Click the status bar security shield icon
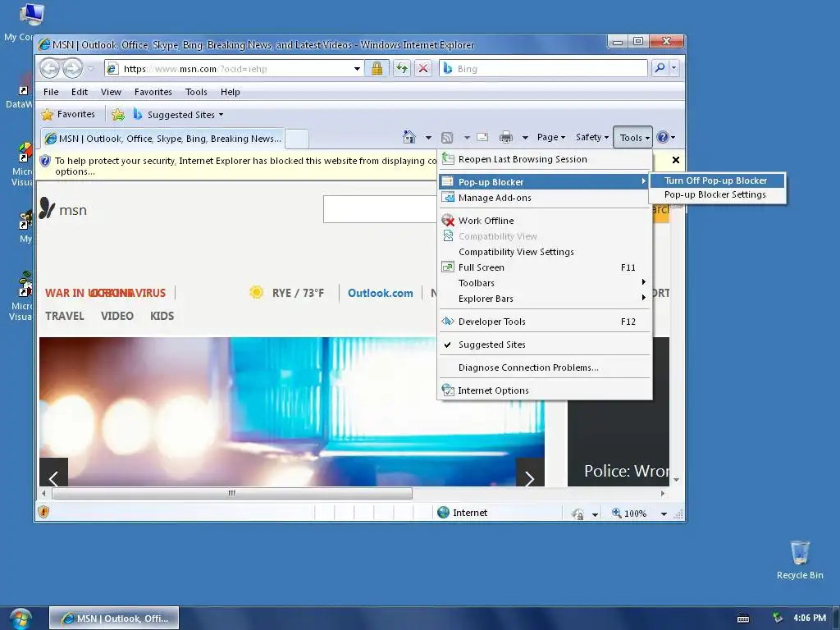 44,512
